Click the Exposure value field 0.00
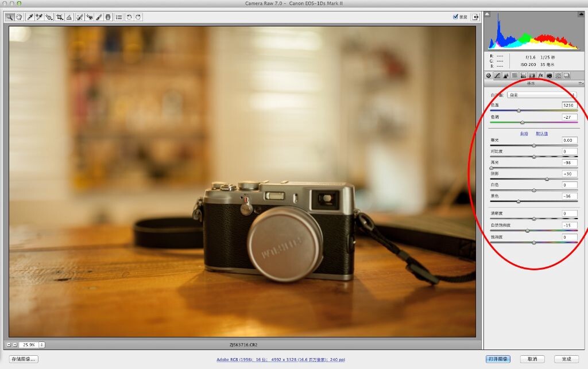Viewport: 588px width, 369px height. click(x=569, y=140)
